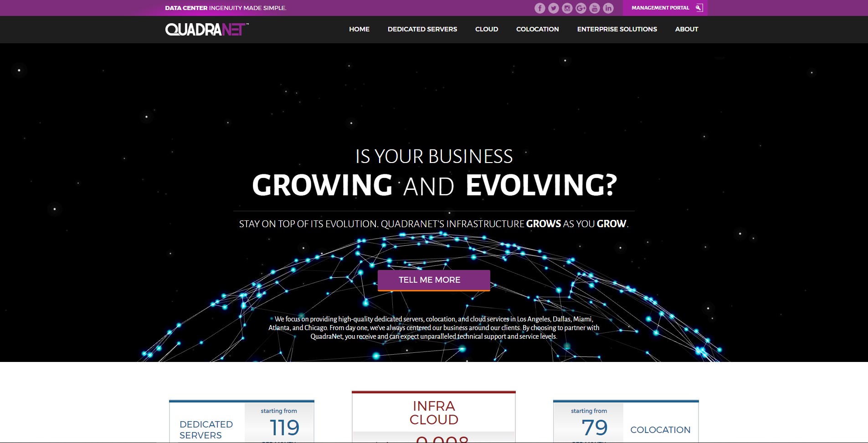Click the Tell Me More button
868x443 pixels.
click(x=434, y=280)
